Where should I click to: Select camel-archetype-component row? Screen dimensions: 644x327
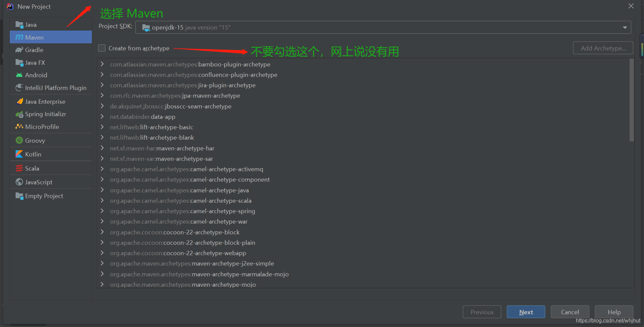[363, 180]
